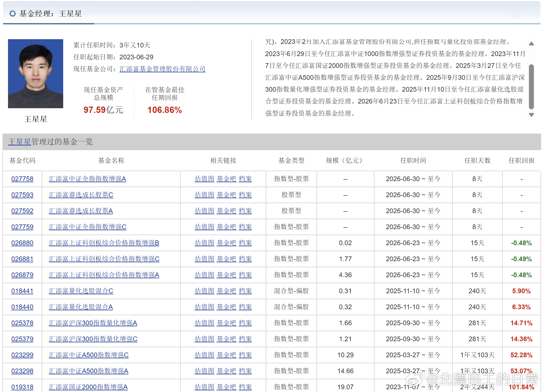Open fund code 018441

click(x=22, y=291)
